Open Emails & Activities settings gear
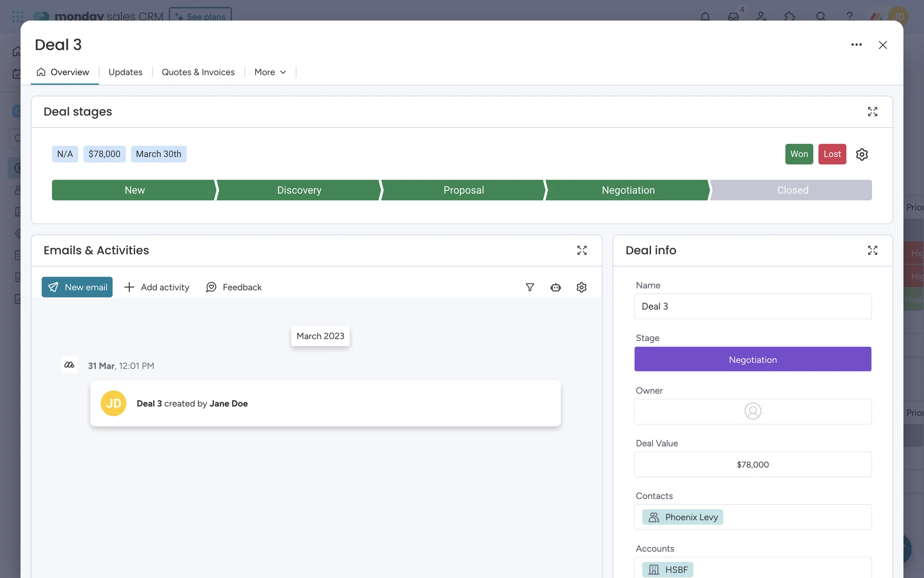 click(x=581, y=287)
